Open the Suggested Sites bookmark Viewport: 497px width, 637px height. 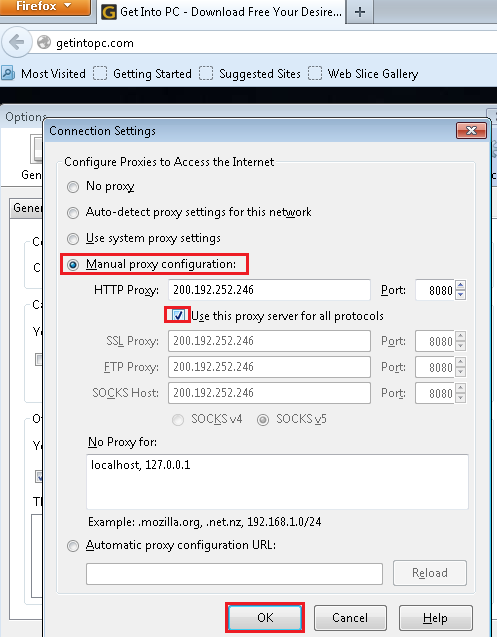pos(250,74)
